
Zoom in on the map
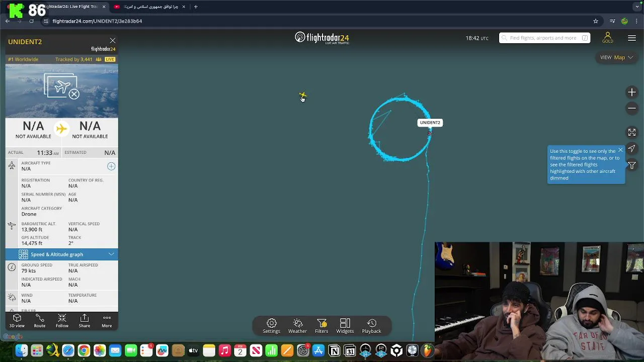tap(632, 92)
